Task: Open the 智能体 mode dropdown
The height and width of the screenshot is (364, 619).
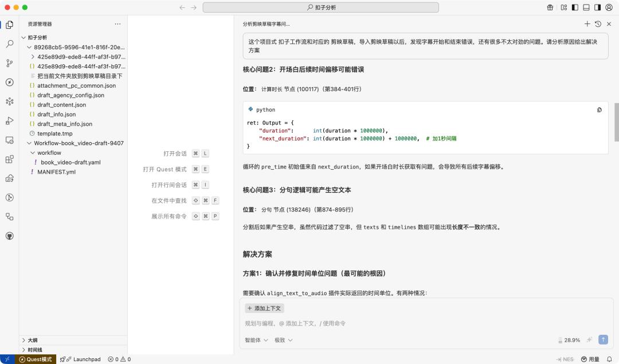Action: (256, 340)
